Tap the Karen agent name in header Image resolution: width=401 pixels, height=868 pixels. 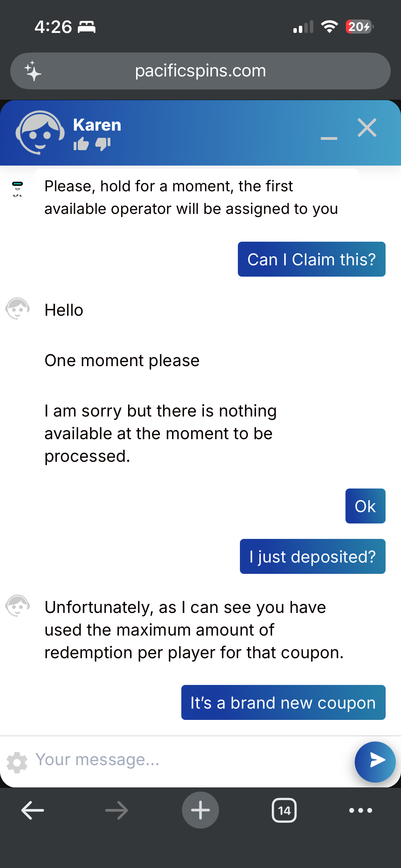pyautogui.click(x=97, y=125)
